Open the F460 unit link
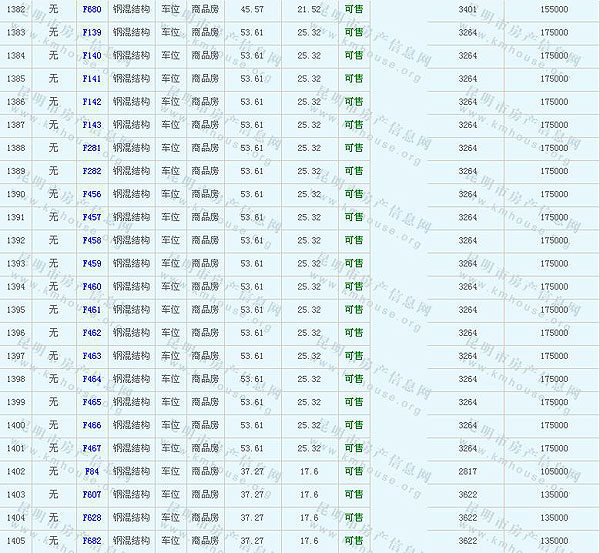The image size is (600, 553). 92,287
